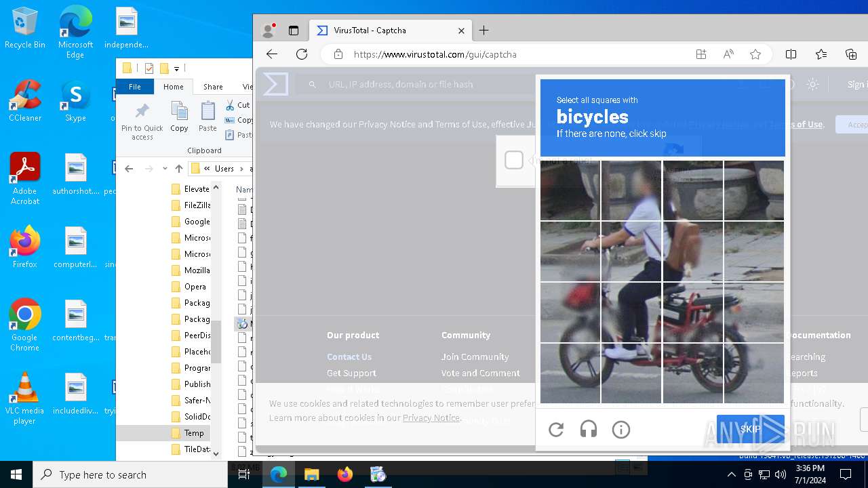Close the VirusTotal - Captcha tab
Screen dimensions: 868x488
(x=461, y=30)
